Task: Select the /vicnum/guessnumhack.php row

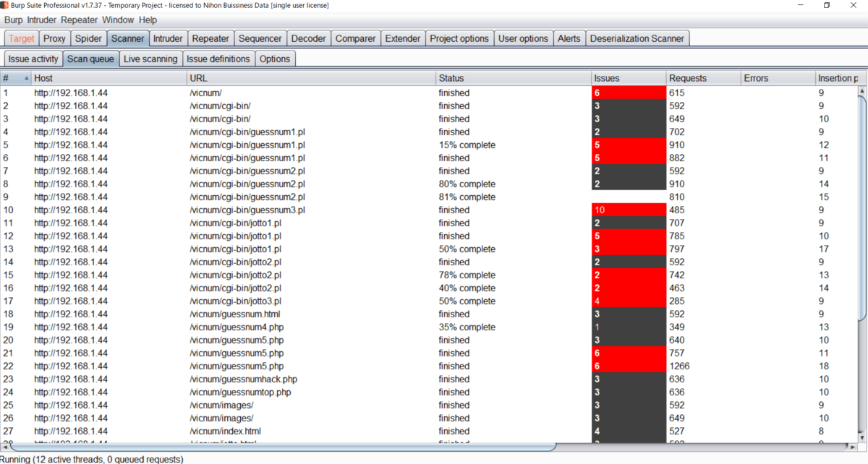Action: pos(429,379)
